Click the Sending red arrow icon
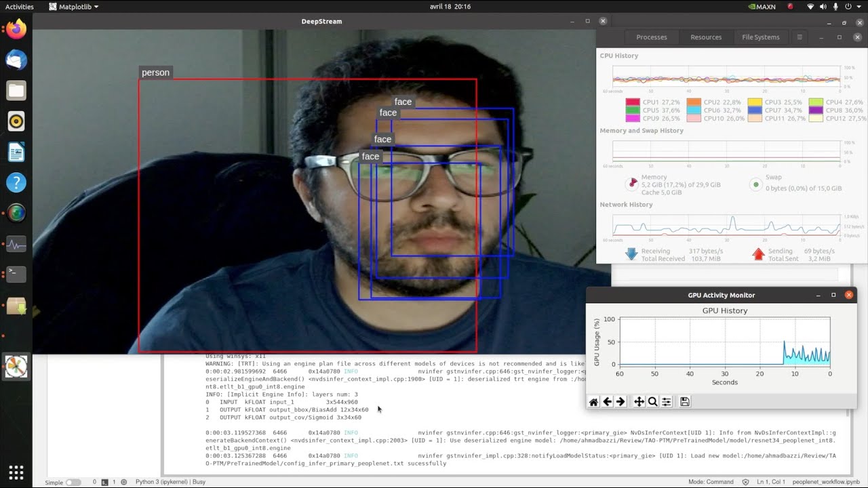868x488 pixels. pos(758,254)
